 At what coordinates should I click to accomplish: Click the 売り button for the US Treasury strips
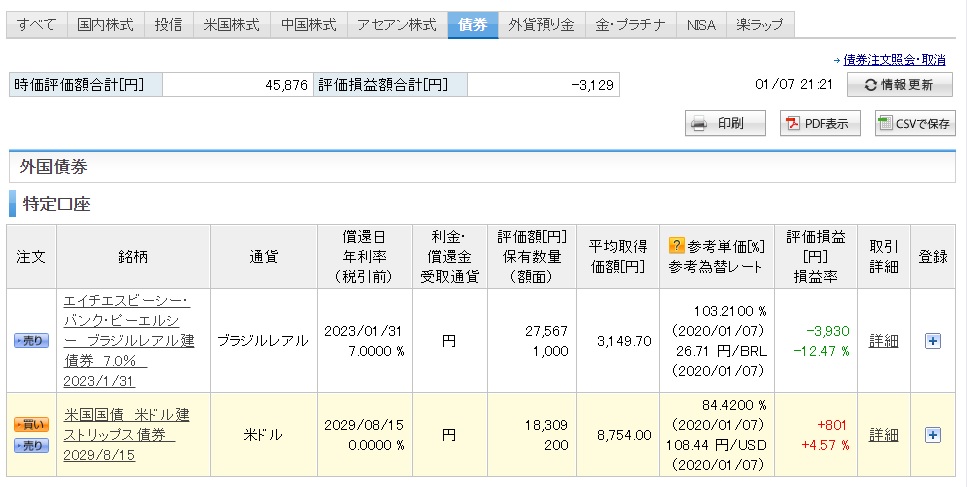coord(31,445)
